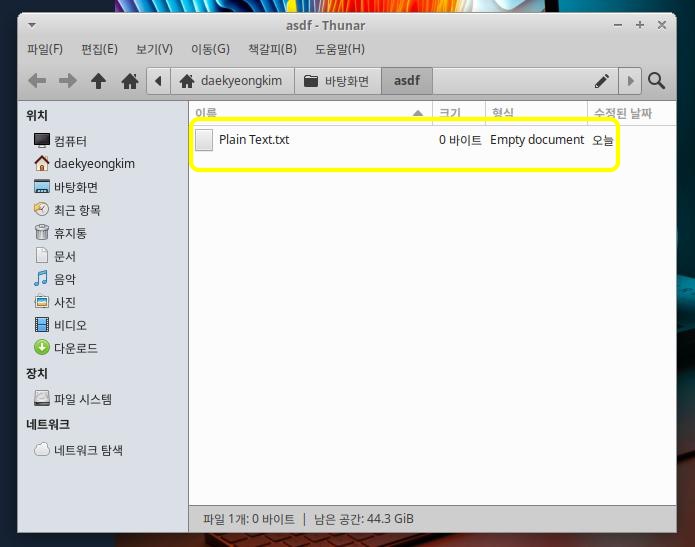
Task: Open window menu arrow in title bar
Action: pyautogui.click(x=32, y=25)
